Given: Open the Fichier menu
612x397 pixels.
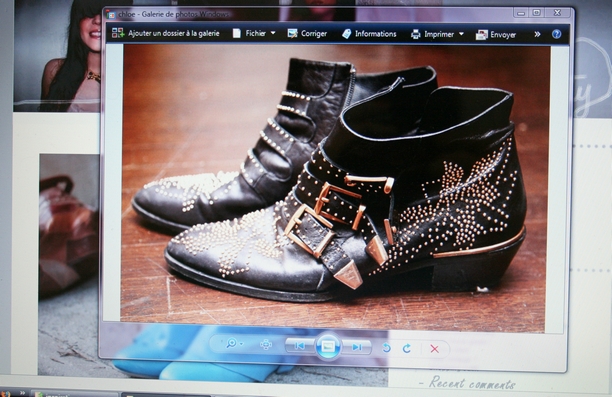Looking at the screenshot, I should pos(255,34).
